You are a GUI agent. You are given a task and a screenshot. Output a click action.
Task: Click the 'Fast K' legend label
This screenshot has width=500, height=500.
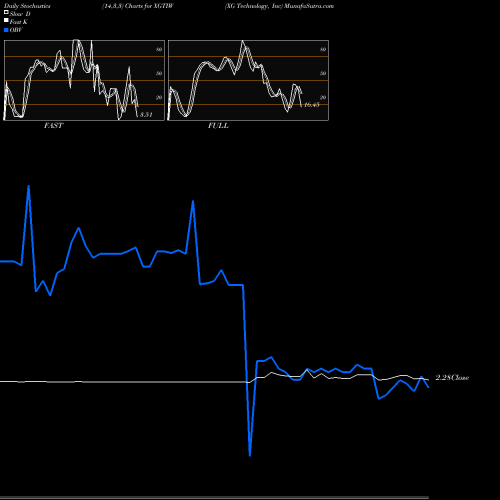19,22
